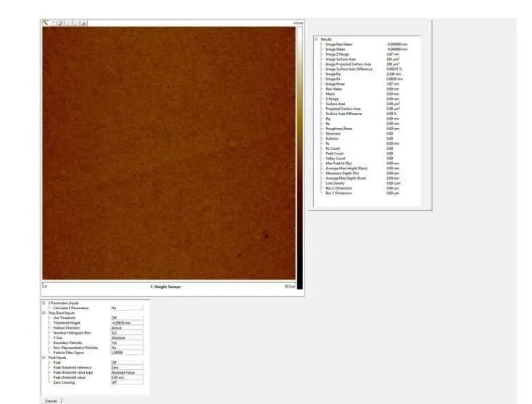Screen dimensions: 532x404
Task: Click the last icon in image toolbar
Action: click(x=84, y=23)
